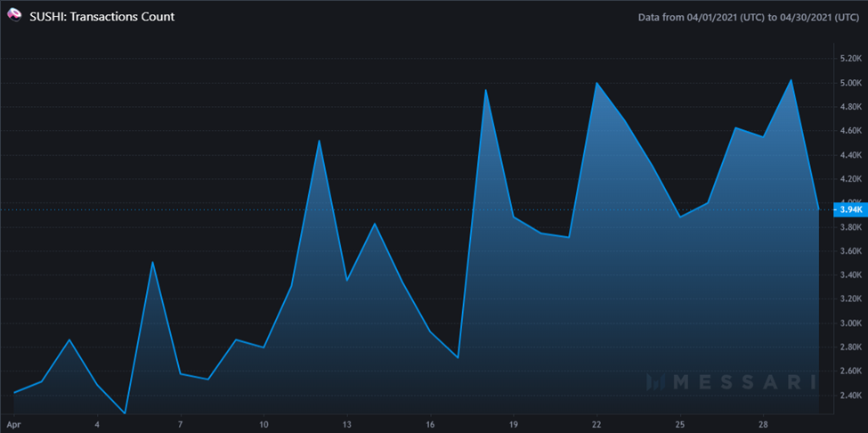Click the '13' date label on x-axis
Screen dimensions: 868x433
(x=347, y=423)
